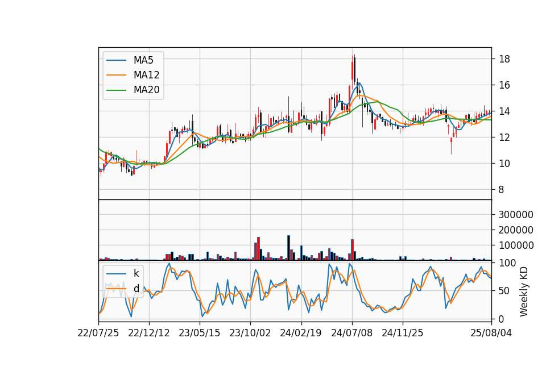Click the 23/10/02 date tick label
546x392 pixels.
pos(250,333)
